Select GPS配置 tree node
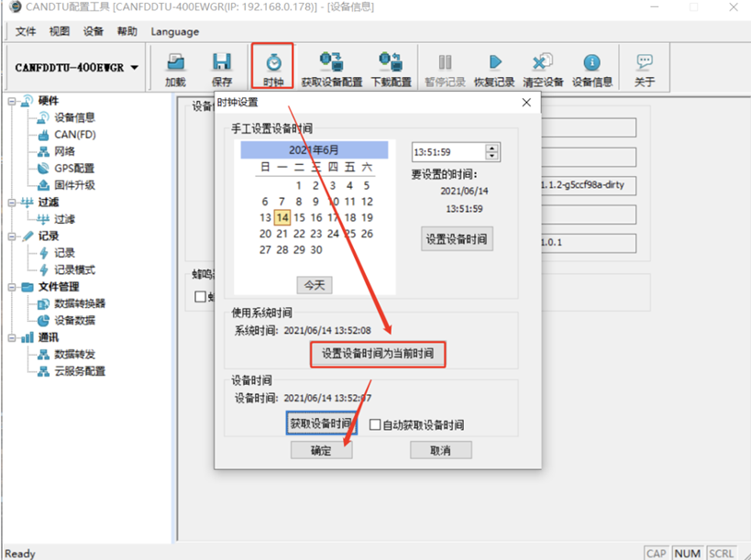This screenshot has width=751, height=560. tap(74, 168)
